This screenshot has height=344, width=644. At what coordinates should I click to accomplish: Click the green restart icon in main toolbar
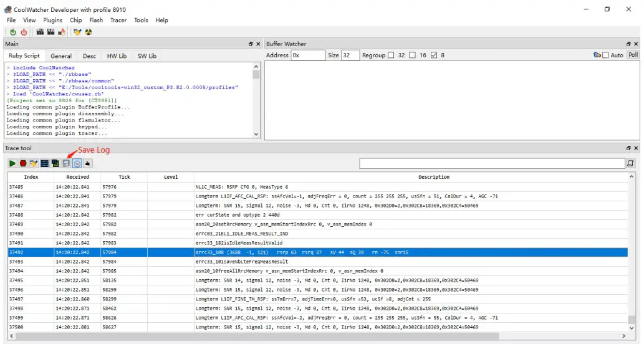pos(13,32)
